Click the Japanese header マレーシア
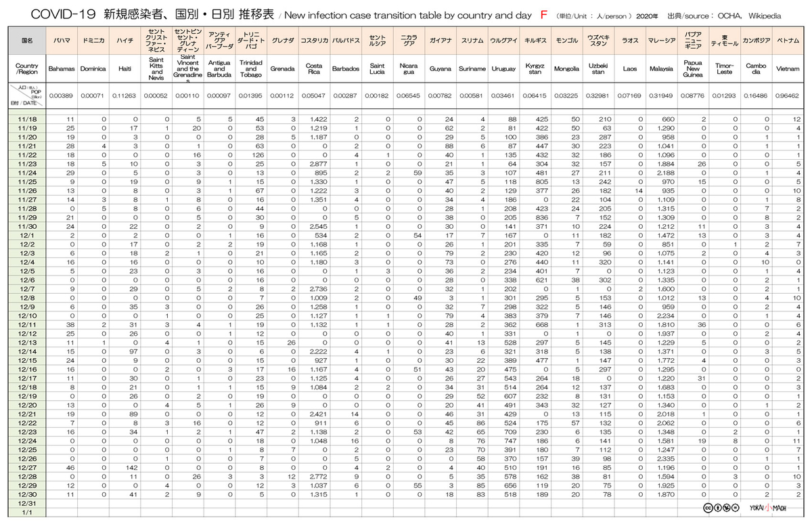Screen dimensions: 812x522 tap(661, 41)
